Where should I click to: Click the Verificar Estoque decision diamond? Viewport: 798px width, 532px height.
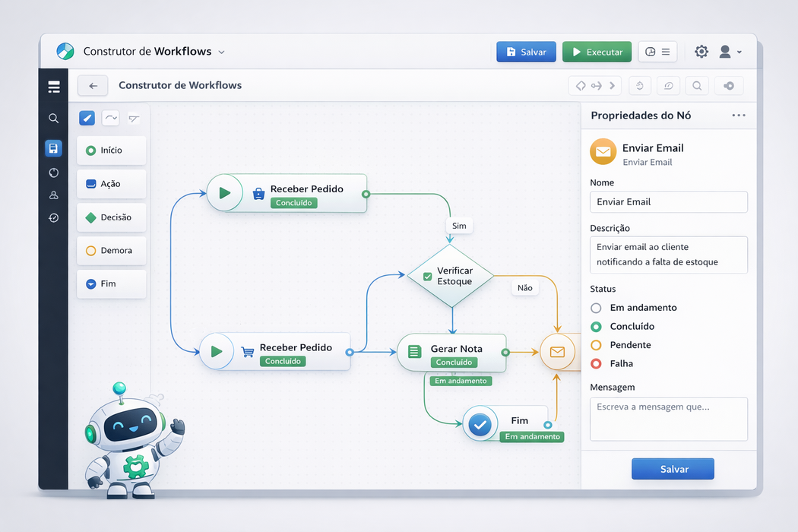[x=451, y=276]
